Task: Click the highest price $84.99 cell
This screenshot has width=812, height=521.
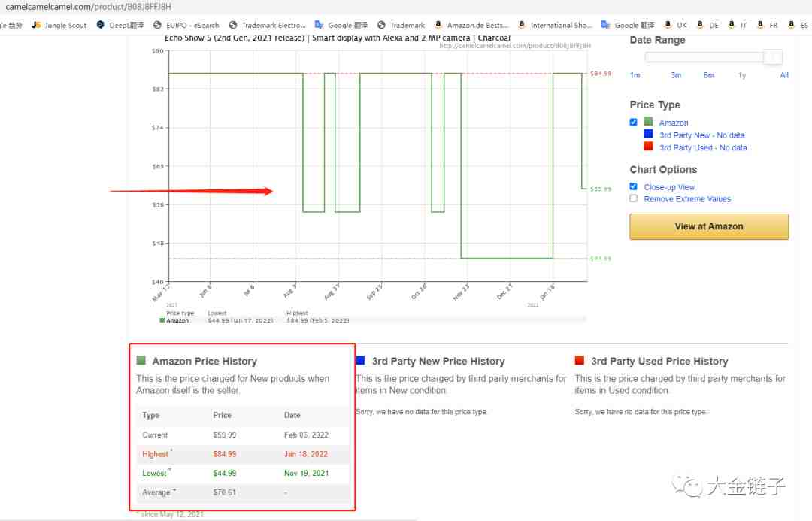Action: click(224, 454)
